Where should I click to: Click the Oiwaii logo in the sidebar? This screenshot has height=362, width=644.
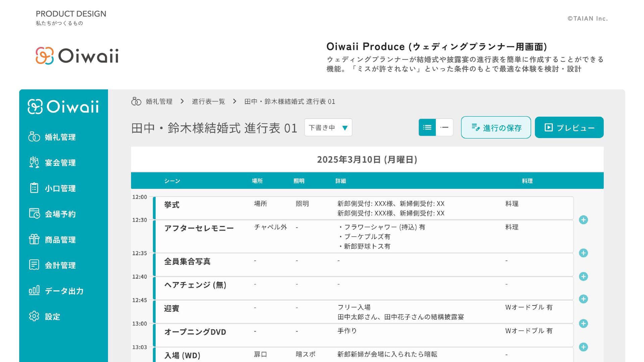[63, 107]
